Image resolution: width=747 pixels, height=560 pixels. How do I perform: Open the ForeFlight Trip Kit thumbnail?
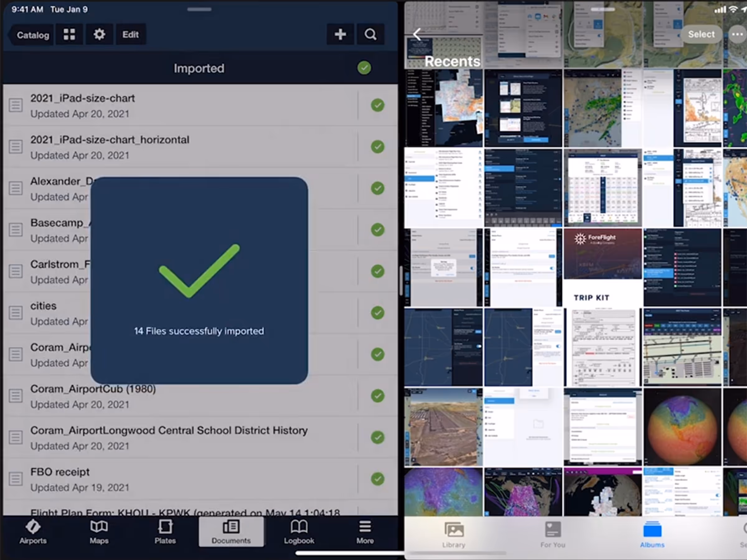click(603, 267)
